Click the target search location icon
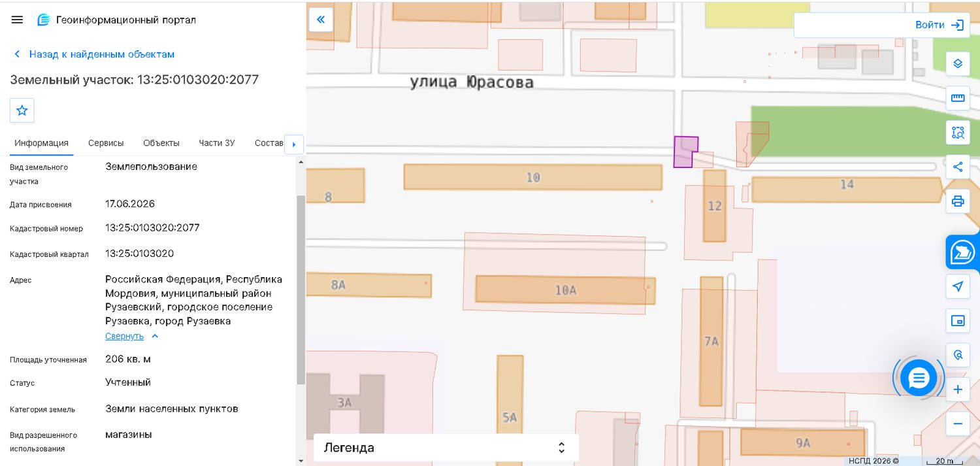This screenshot has width=980, height=466. [x=958, y=355]
